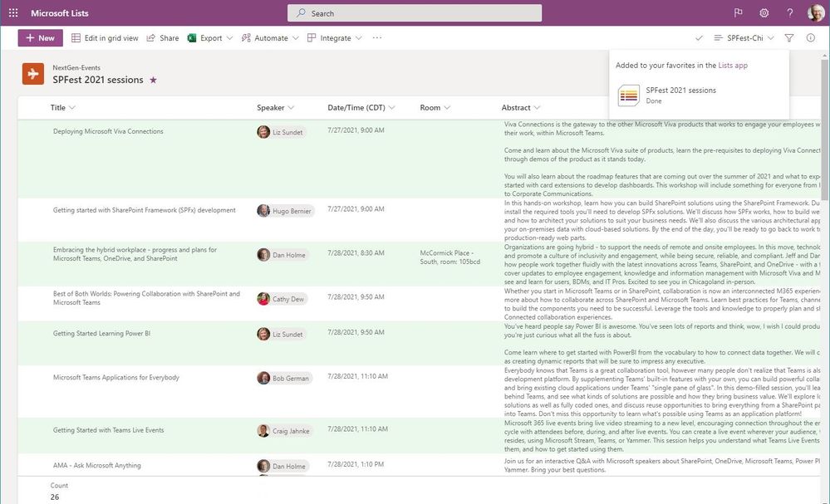830x504 pixels.
Task: Click Cathy Dew speaker chip
Action: [x=281, y=299]
